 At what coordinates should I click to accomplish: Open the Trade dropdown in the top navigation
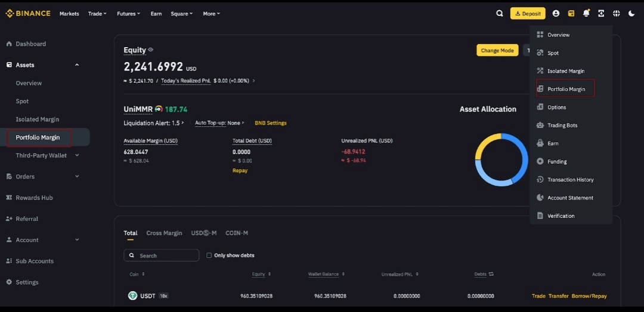click(x=97, y=14)
